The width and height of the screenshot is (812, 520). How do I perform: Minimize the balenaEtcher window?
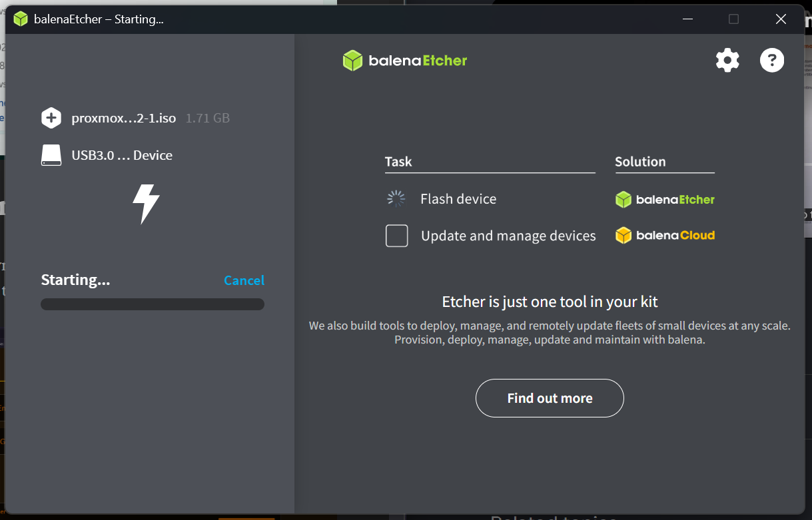coord(687,19)
